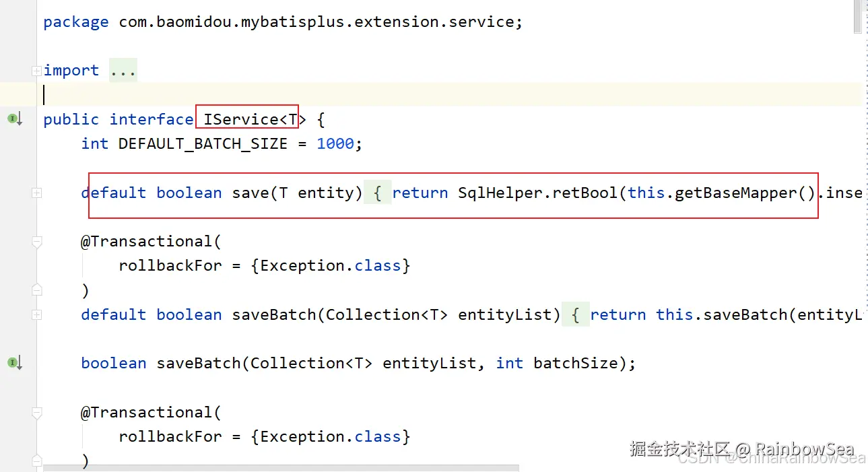Click the implementations gutter icon beside IService interface
This screenshot has height=472, width=868.
coord(15,119)
